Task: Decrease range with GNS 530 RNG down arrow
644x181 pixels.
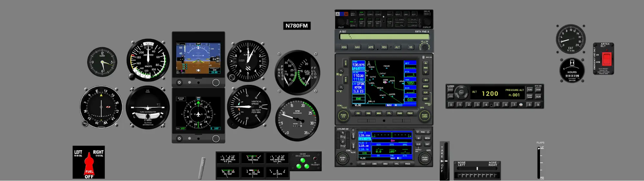Action: [426, 72]
